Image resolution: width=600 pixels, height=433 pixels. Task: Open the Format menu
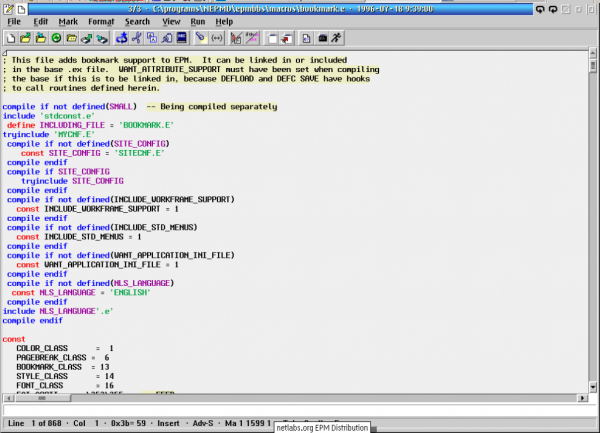(100, 21)
